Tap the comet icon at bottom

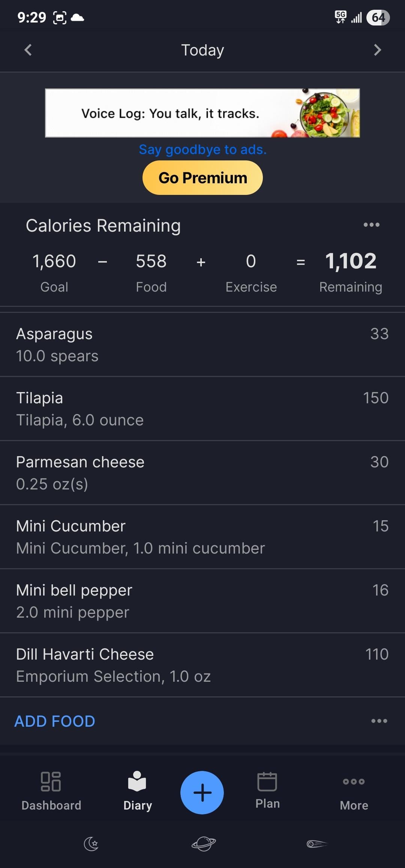[x=317, y=844]
